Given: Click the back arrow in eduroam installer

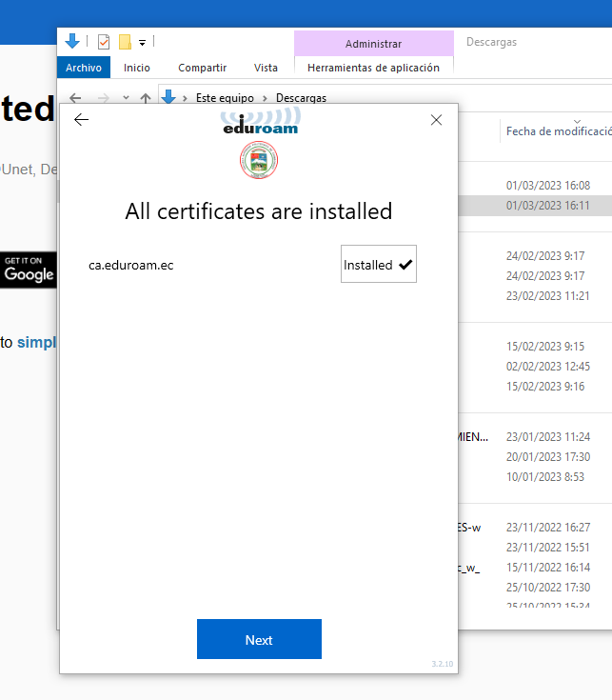Looking at the screenshot, I should [x=81, y=120].
